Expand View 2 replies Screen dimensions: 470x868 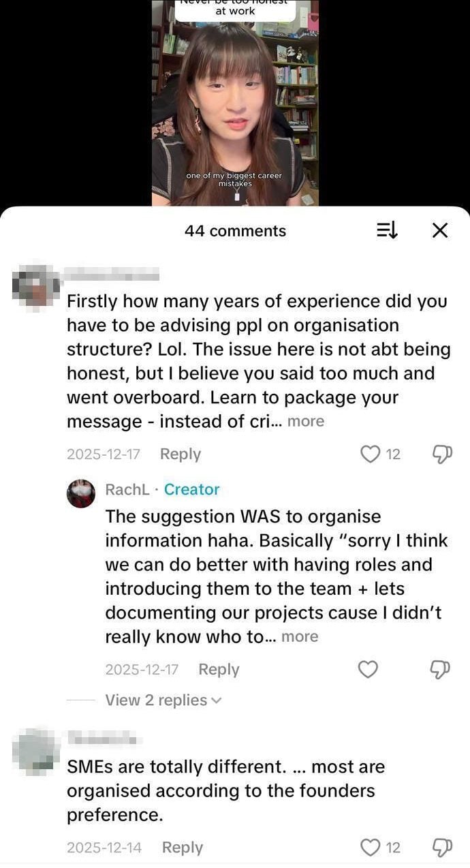[163, 700]
